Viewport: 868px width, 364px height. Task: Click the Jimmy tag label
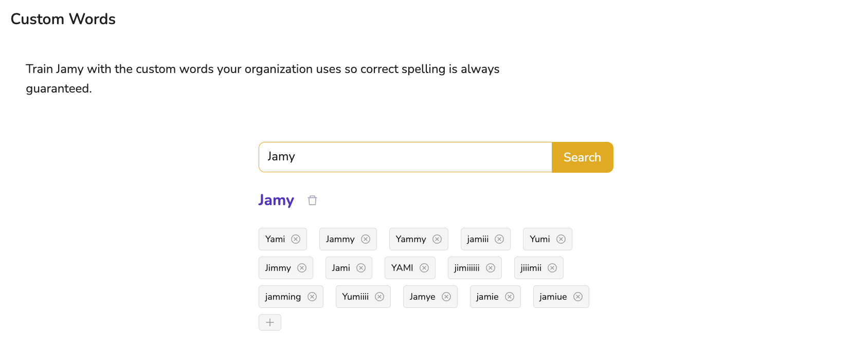278,268
